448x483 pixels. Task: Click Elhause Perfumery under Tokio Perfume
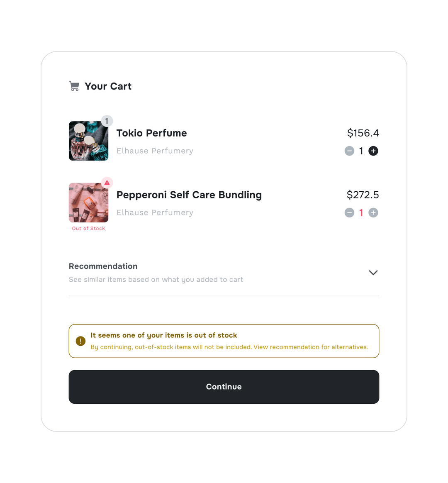155,151
